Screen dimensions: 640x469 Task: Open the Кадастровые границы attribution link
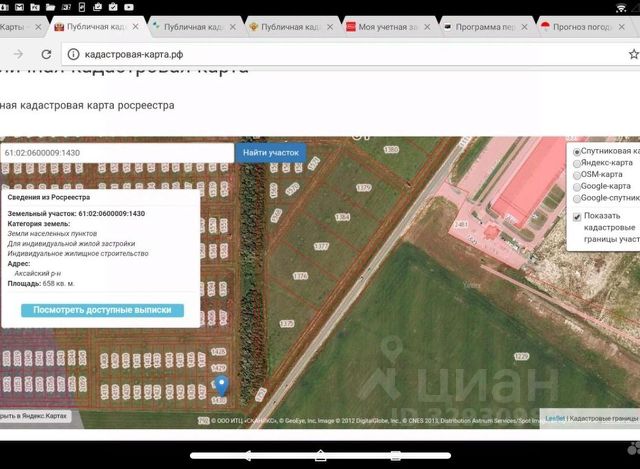[x=603, y=418]
